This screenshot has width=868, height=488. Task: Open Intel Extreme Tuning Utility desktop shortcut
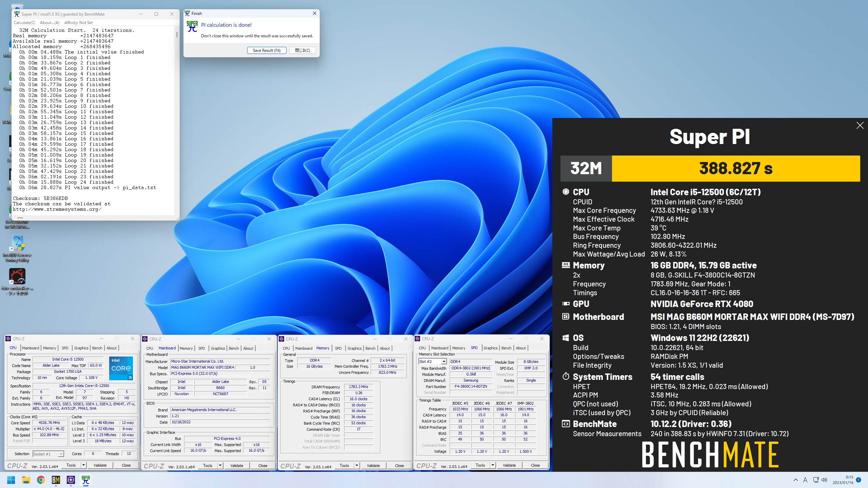pyautogui.click(x=17, y=249)
